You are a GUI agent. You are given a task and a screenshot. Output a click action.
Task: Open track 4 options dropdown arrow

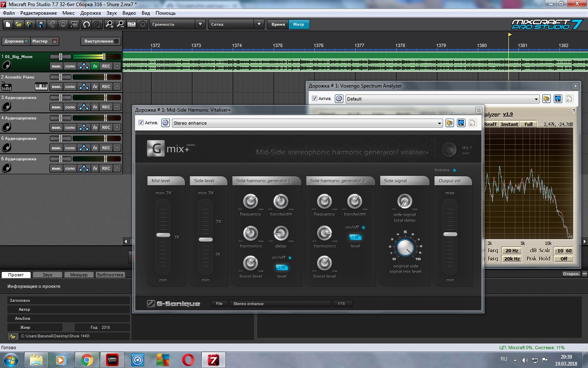(x=117, y=127)
